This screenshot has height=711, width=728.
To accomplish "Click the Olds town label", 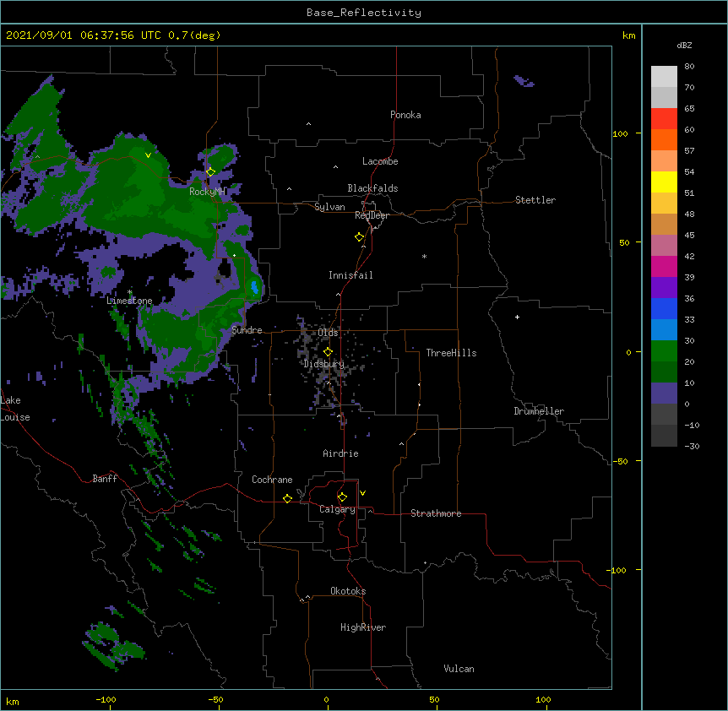I will tap(328, 333).
